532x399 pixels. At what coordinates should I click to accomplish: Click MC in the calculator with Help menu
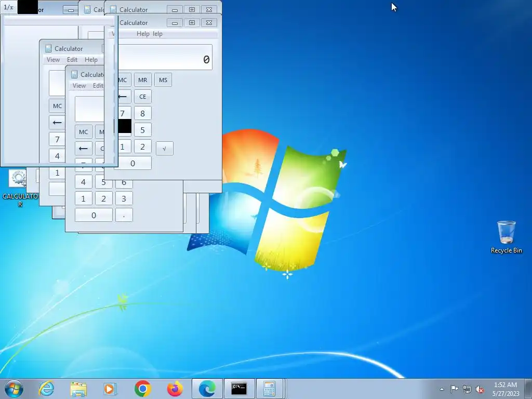[x=57, y=106]
